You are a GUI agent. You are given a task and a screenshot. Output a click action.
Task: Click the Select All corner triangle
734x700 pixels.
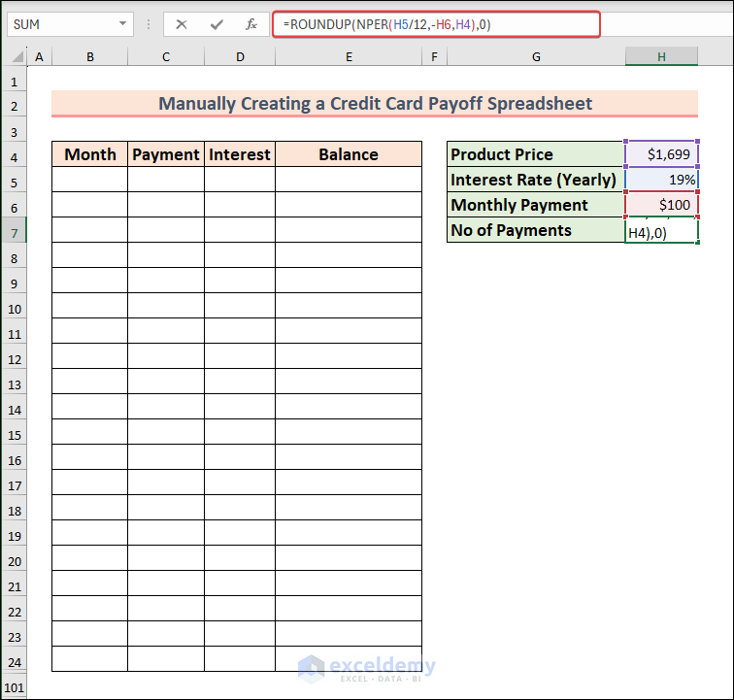coord(17,57)
